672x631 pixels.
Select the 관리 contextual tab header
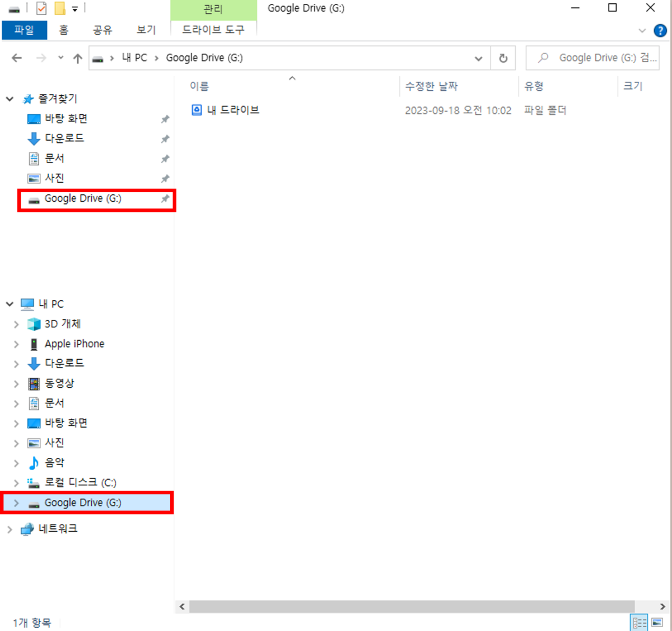tap(213, 10)
